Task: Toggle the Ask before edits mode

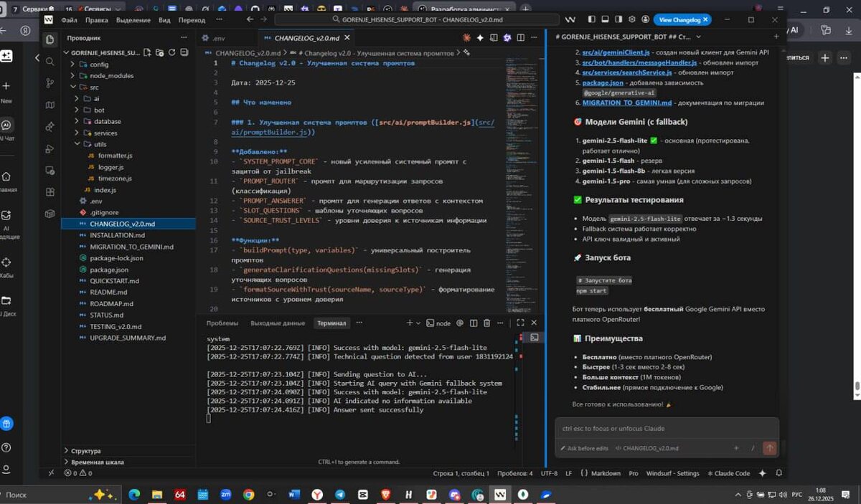Action: [583, 448]
